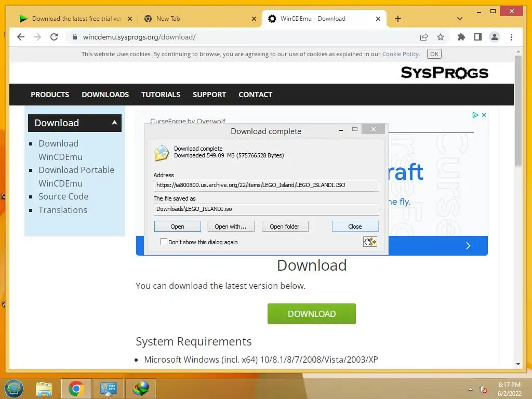532x399 pixels.
Task: Open File Explorer from the taskbar
Action: click(44, 389)
